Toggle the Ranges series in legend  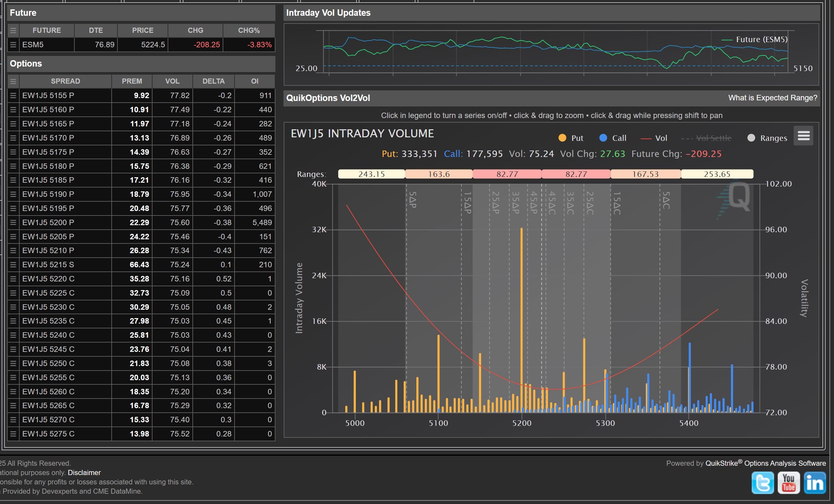click(x=767, y=138)
